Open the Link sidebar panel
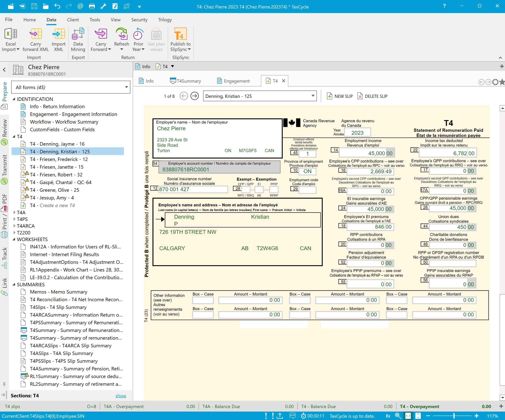 coord(4,286)
